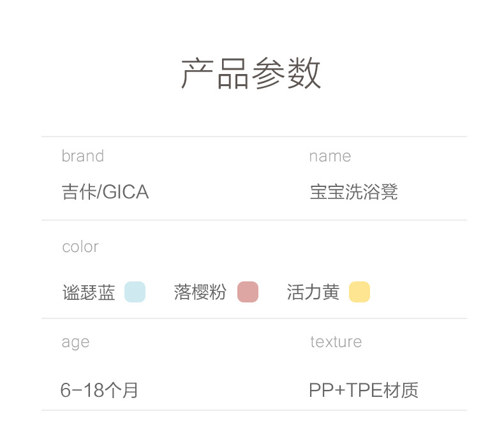Click the divider between brand and color rows
Image resolution: width=504 pixels, height=446 pixels.
[x=254, y=220]
